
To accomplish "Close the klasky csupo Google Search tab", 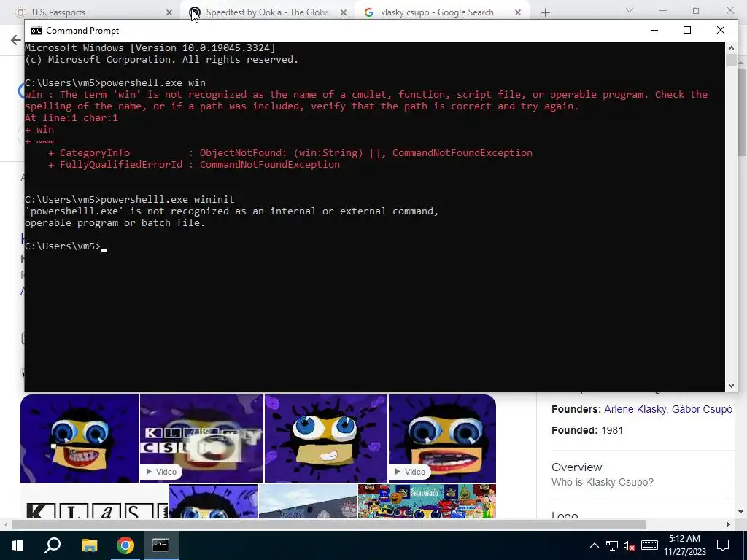I will pos(517,12).
